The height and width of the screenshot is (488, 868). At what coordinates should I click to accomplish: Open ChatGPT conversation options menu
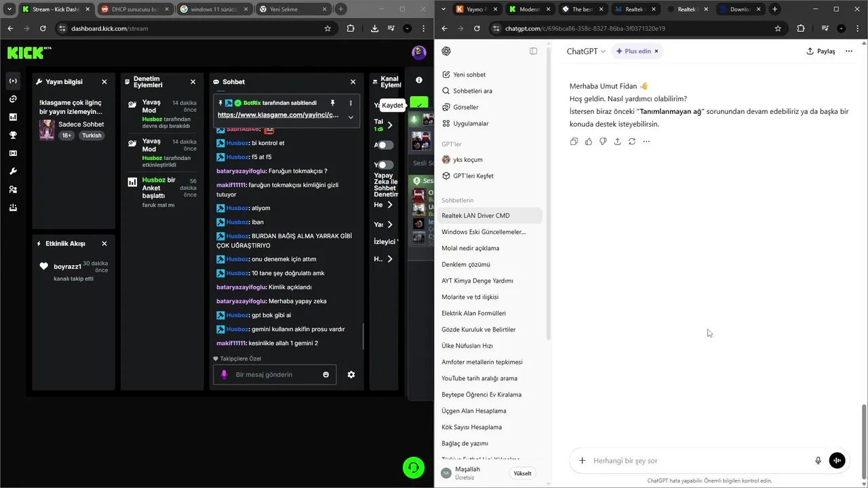849,52
